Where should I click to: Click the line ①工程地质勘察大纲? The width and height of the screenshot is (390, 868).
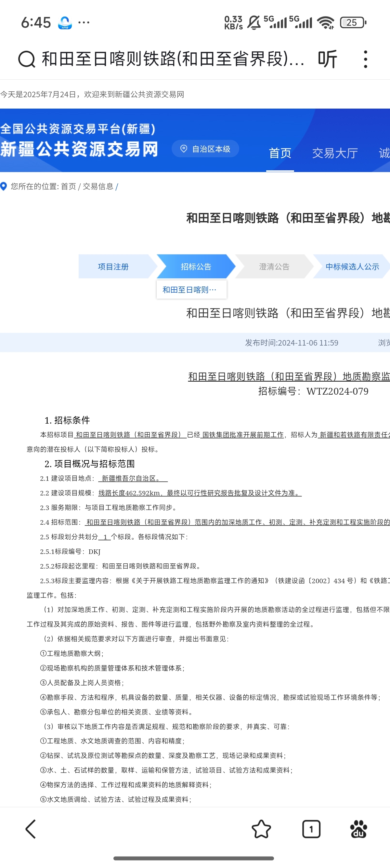tap(72, 653)
